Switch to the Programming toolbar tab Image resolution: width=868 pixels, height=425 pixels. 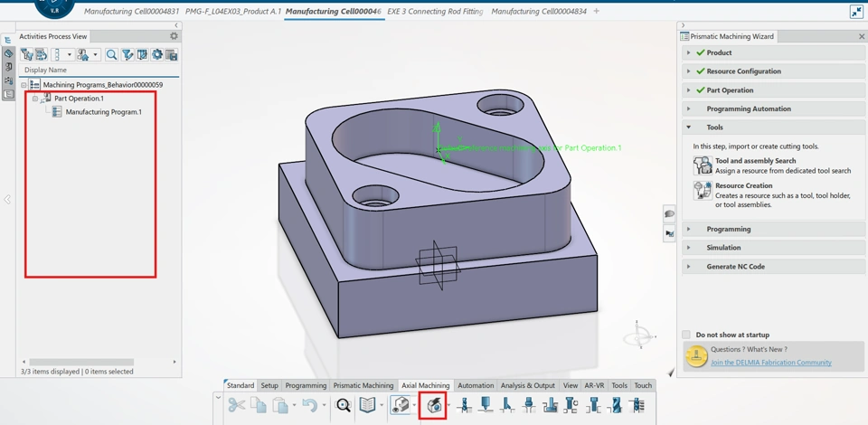click(306, 385)
